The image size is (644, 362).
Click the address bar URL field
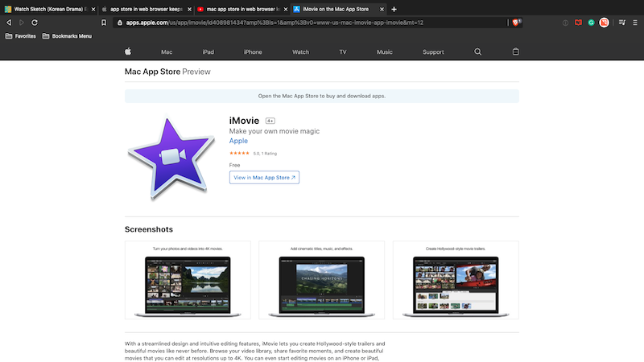coord(312,23)
